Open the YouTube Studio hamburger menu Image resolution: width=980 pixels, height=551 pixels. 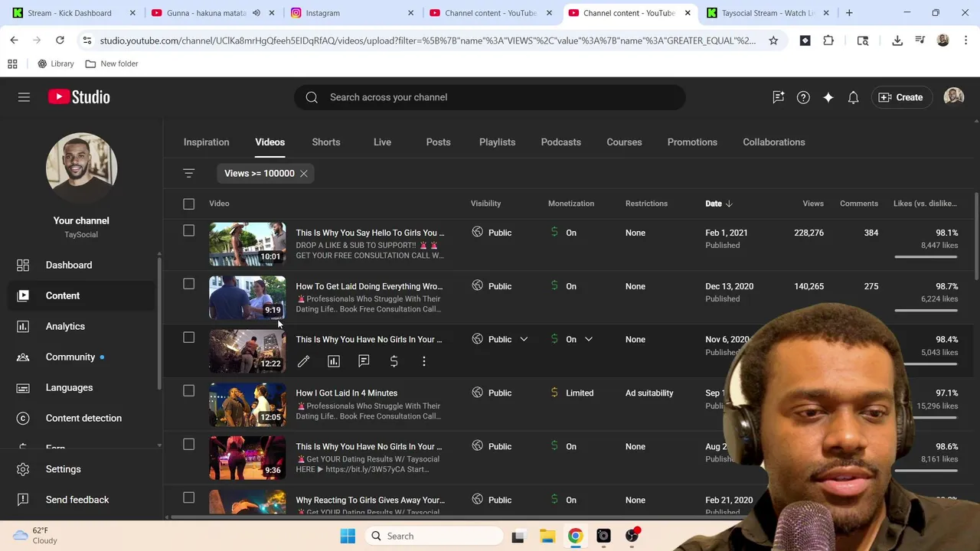(x=24, y=97)
